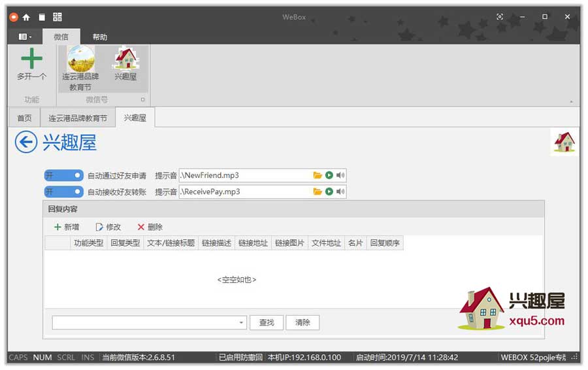Click the 名片 column header
The image size is (588, 370).
355,243
